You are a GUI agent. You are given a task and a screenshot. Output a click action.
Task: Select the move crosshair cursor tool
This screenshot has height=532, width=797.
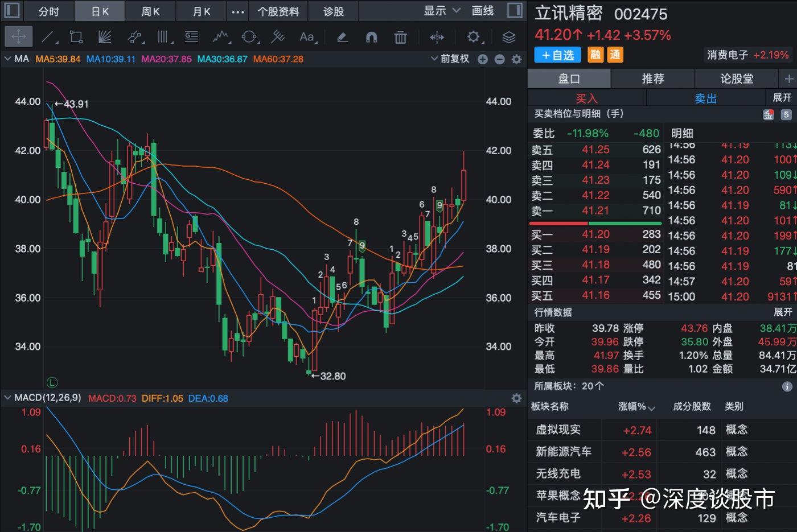tap(19, 37)
